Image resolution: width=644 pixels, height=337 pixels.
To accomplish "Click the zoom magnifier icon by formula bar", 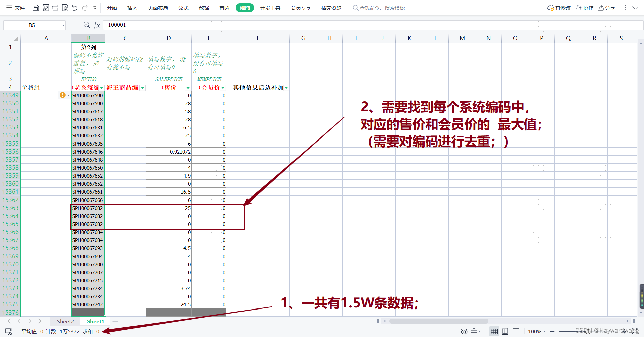I will (87, 25).
